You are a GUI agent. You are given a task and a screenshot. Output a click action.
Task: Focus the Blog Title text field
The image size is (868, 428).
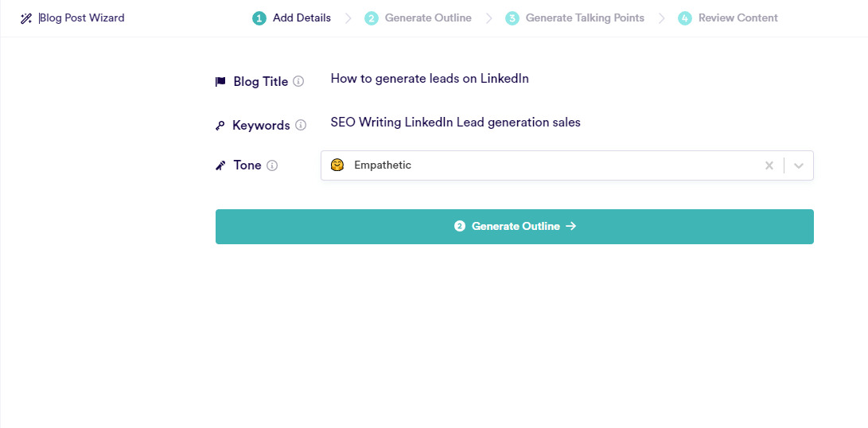[566, 79]
